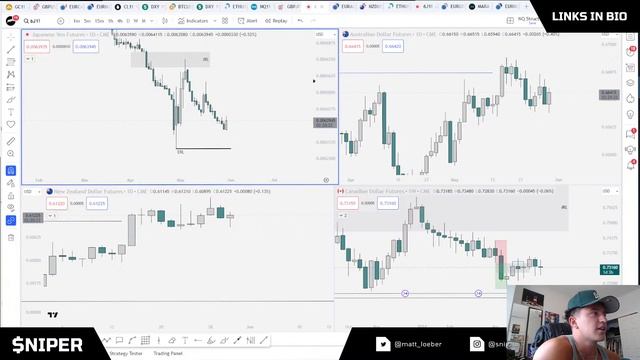Open the ideas lightbulb panel
640x360 pixels.
click(631, 115)
